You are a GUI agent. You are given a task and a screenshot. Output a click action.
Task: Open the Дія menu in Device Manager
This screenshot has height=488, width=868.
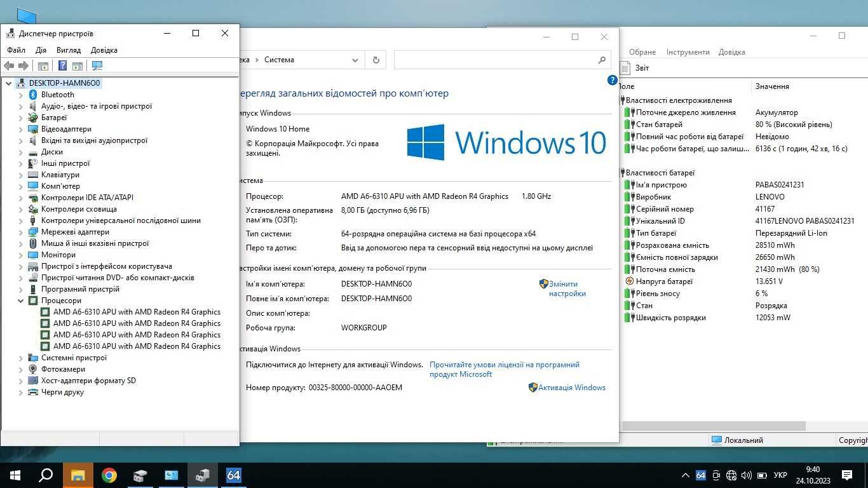click(41, 50)
